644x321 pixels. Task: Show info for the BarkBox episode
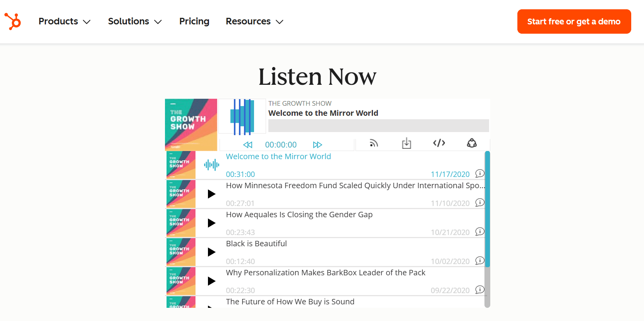[x=480, y=290]
